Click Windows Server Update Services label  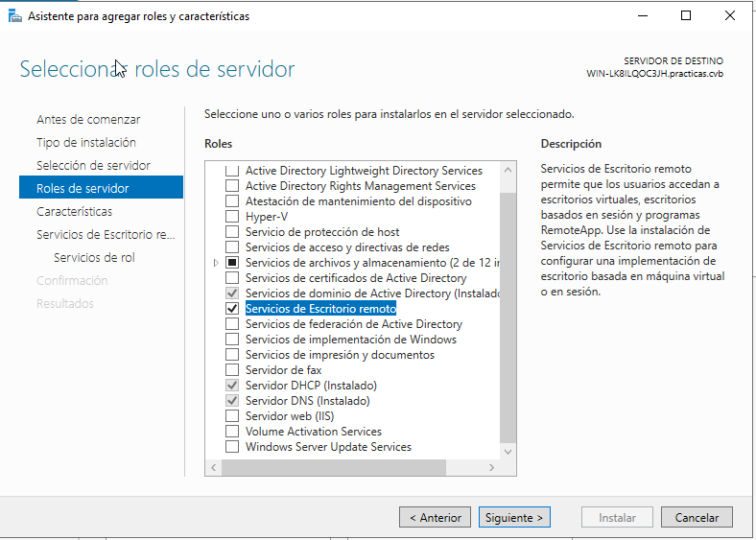(328, 447)
